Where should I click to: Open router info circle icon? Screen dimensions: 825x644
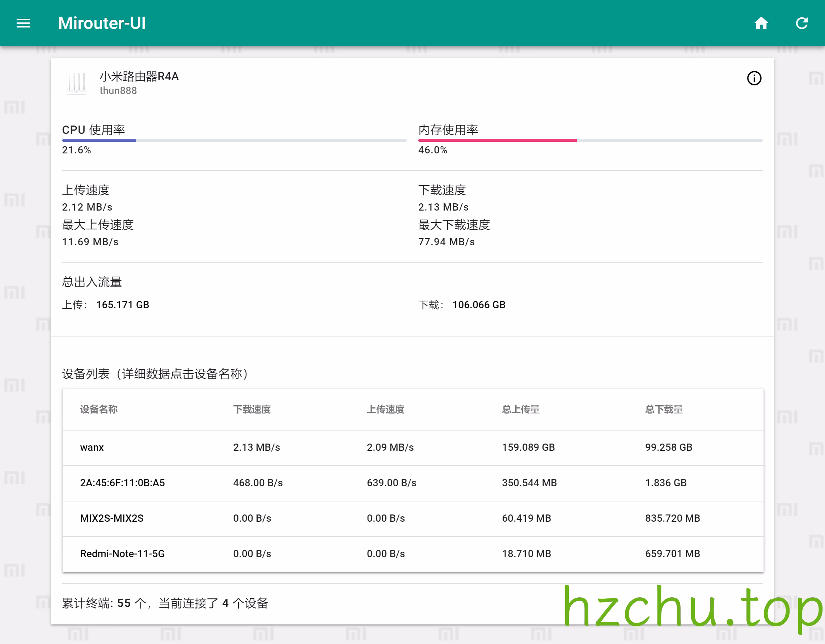tap(754, 78)
